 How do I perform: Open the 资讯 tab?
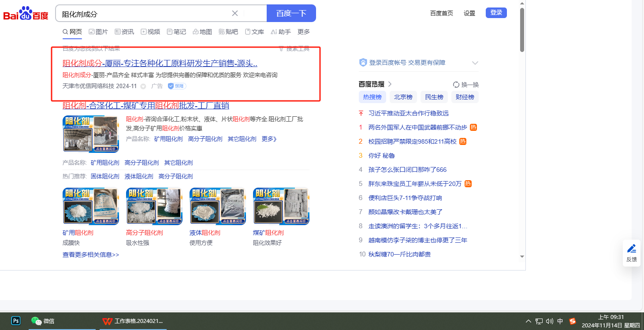tap(124, 32)
